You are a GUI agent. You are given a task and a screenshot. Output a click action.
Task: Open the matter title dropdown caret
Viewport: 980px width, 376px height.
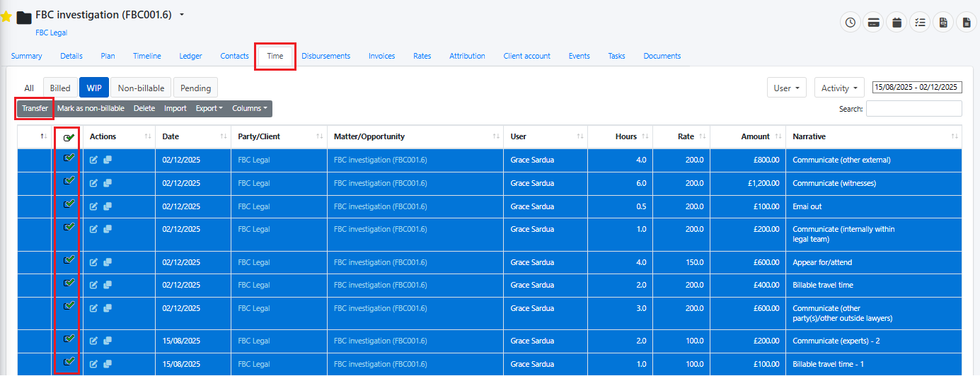[x=182, y=15]
